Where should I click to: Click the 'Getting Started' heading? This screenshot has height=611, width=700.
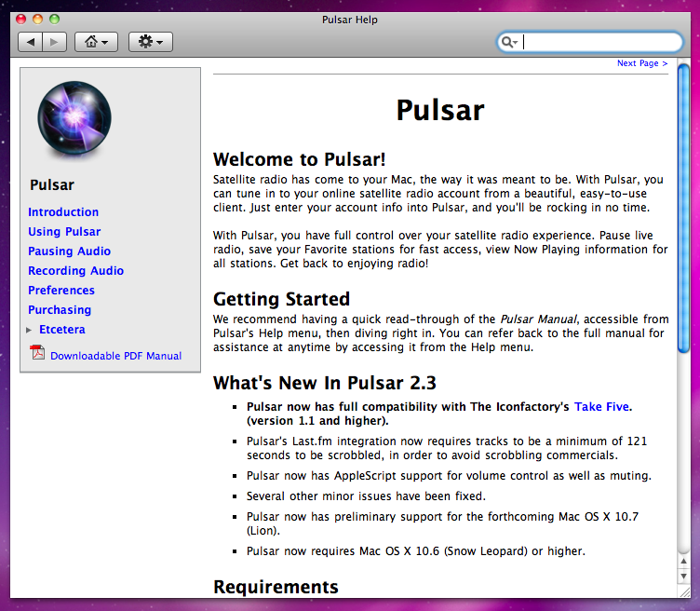281,299
